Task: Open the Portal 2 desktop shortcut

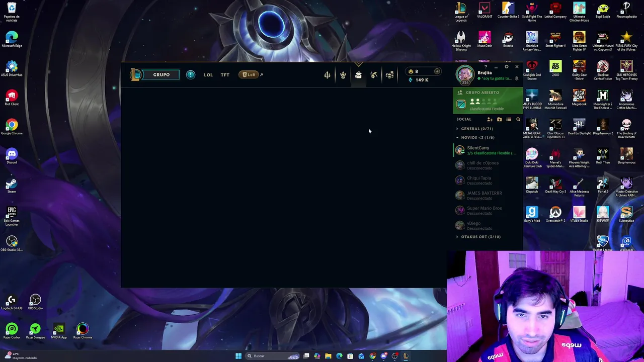Action: [603, 186]
